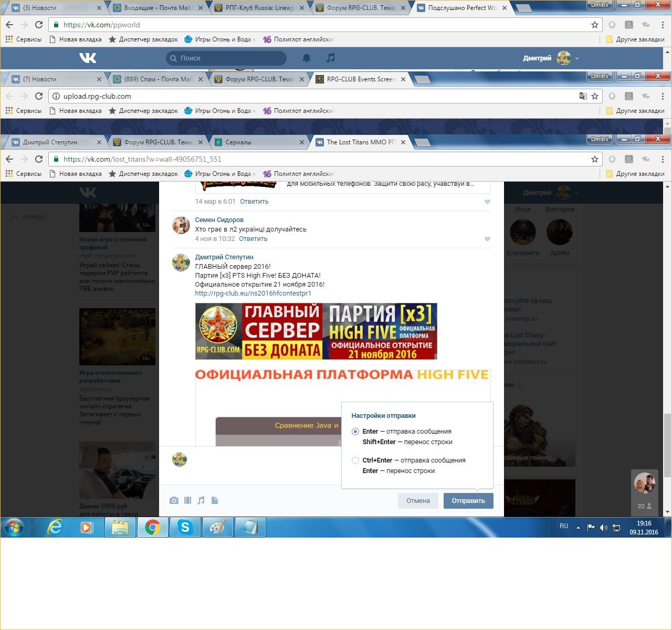Open the Windows Start menu

click(14, 527)
